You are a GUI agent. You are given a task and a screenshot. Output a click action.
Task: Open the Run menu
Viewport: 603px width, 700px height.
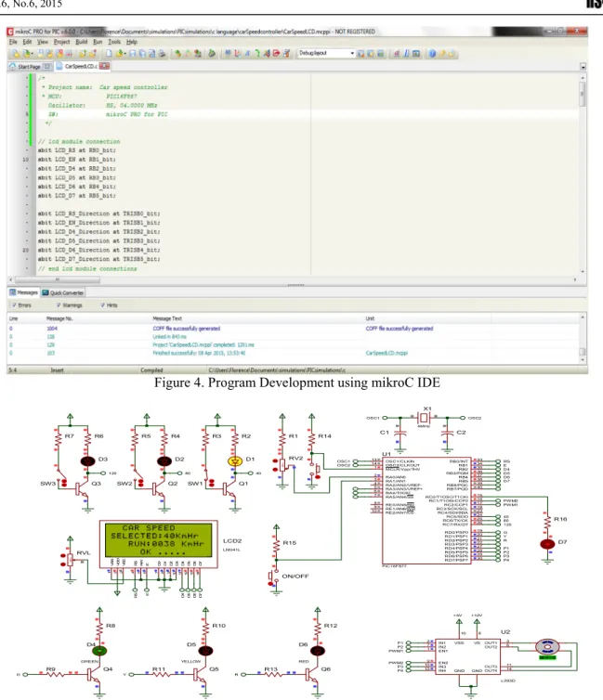[x=98, y=42]
